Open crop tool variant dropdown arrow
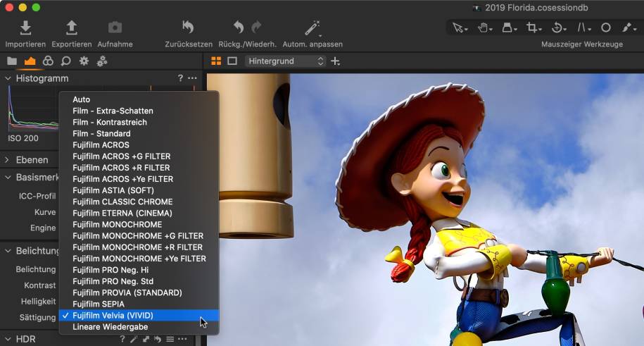 [540, 30]
